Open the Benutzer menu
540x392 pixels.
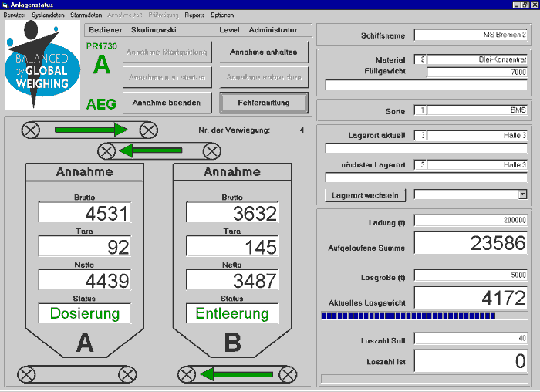(15, 15)
